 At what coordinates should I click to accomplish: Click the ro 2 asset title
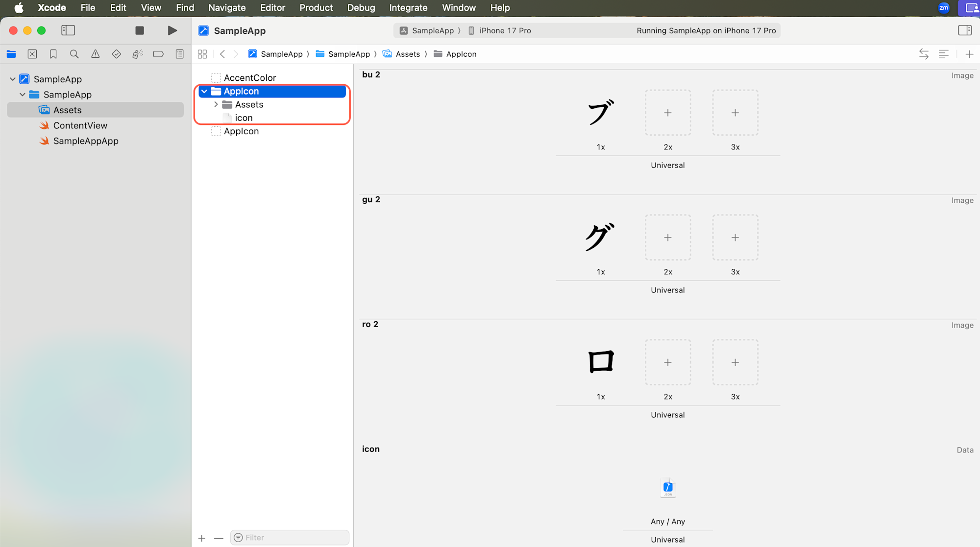(x=370, y=324)
